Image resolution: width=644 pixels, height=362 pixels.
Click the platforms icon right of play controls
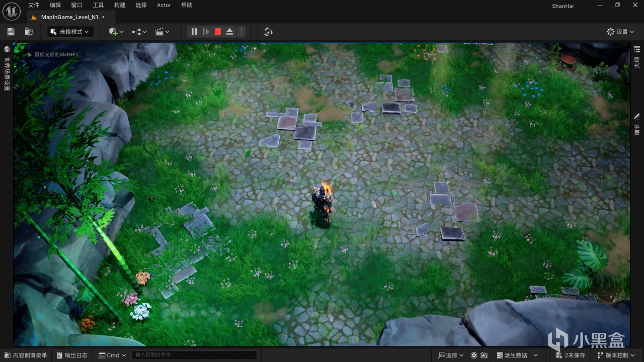pyautogui.click(x=268, y=32)
